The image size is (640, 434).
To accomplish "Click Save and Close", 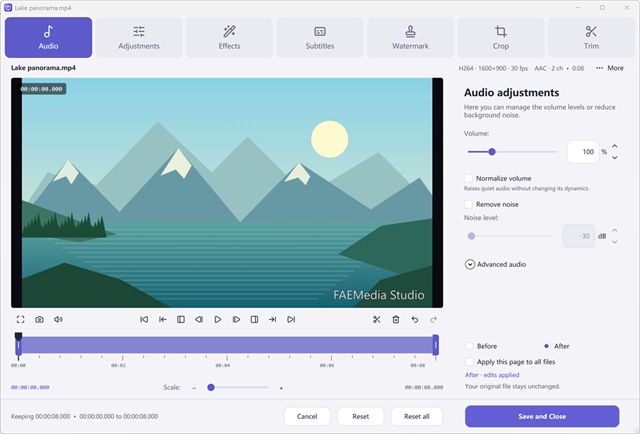I will [542, 416].
